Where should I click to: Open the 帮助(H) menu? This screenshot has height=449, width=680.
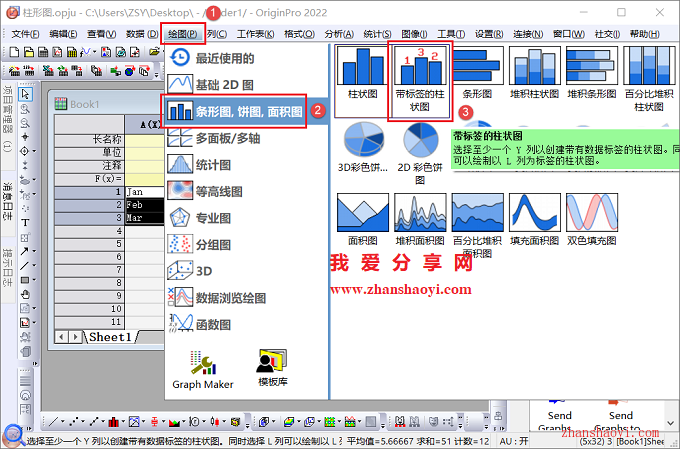tap(644, 34)
